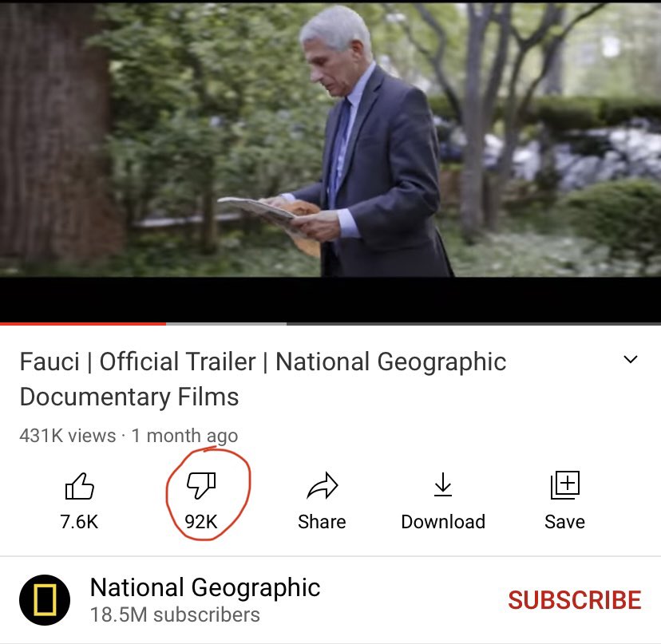Click the Share label
Viewport: 661px width, 644px height.
pos(322,522)
